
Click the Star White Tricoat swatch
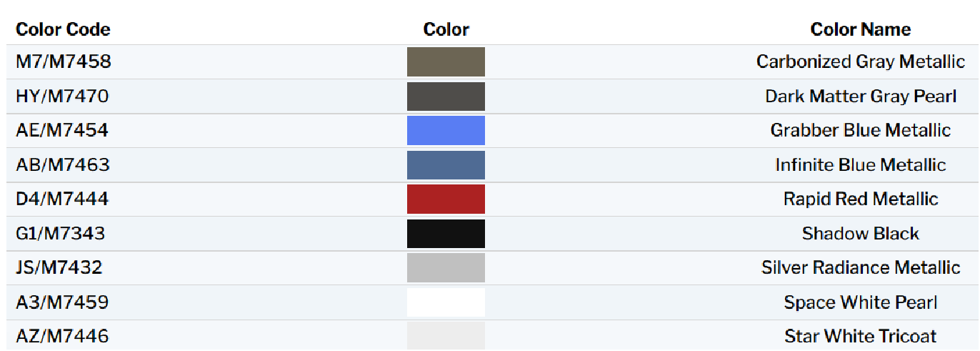pos(446,335)
